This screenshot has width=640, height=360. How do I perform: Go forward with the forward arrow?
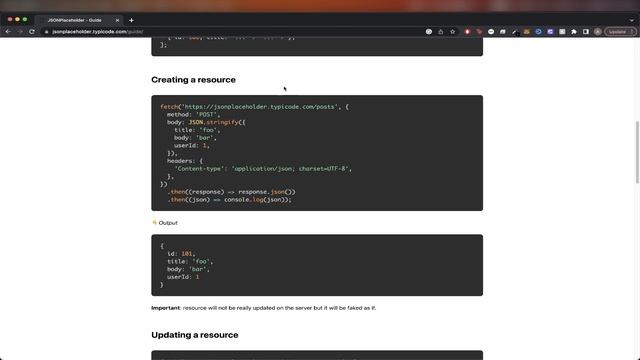click(x=20, y=31)
